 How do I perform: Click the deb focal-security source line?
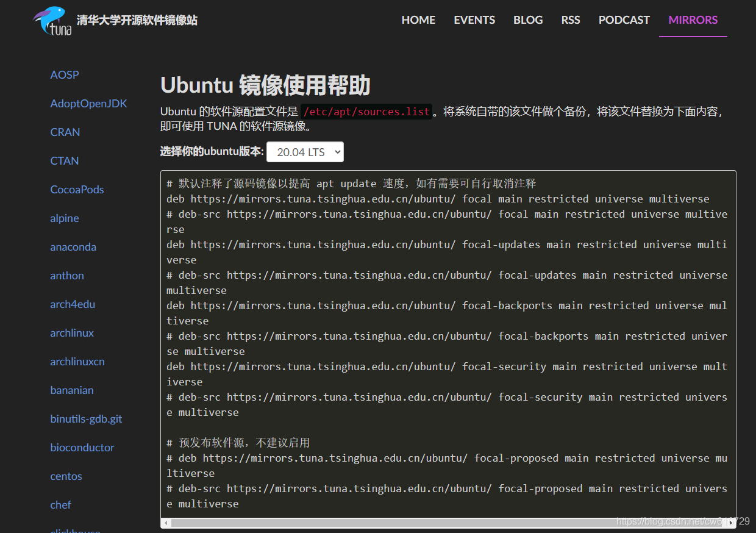(447, 374)
